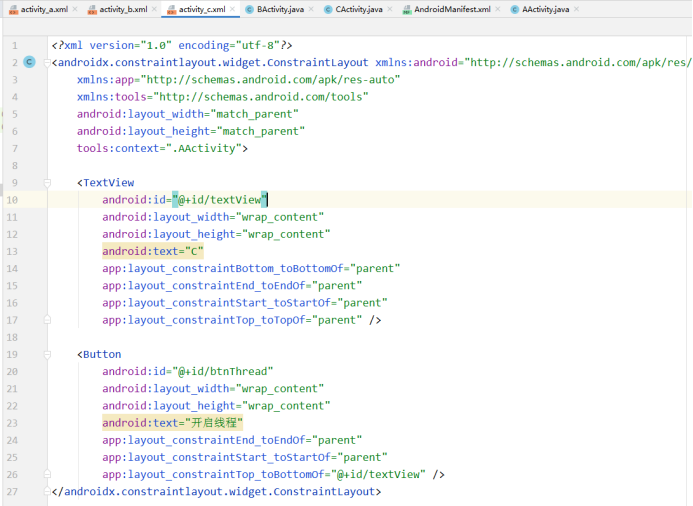Click the XML version declaration on line 1
This screenshot has width=693, height=506.
coord(172,46)
